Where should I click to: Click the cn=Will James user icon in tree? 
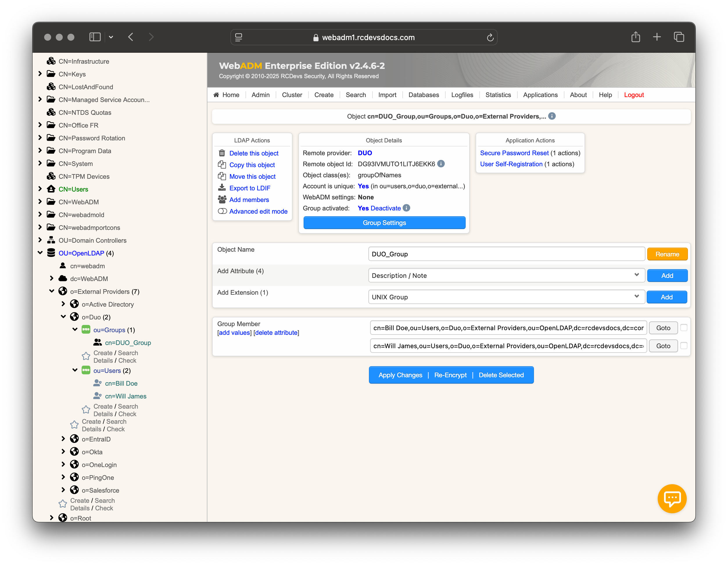tap(98, 396)
